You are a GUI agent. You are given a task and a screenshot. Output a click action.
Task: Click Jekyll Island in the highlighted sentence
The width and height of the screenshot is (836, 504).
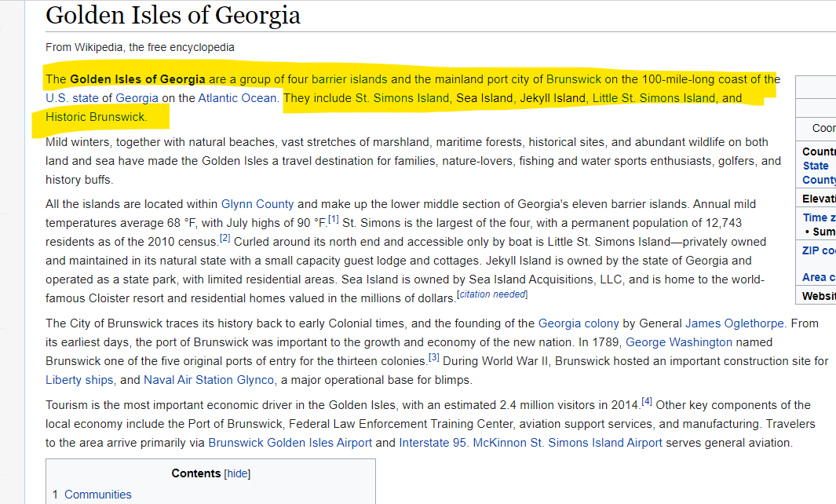click(553, 98)
